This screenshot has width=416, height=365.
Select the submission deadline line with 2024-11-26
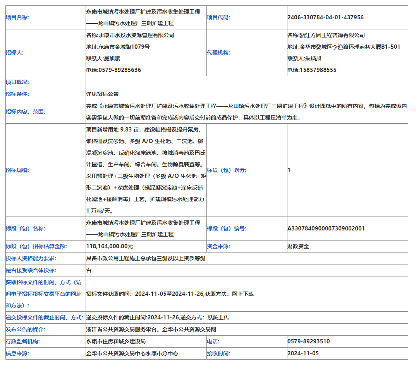157,317
